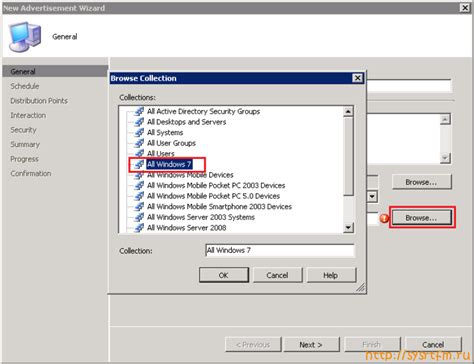Select the All Users collection
Screen dimensions: 474x364
pos(161,154)
